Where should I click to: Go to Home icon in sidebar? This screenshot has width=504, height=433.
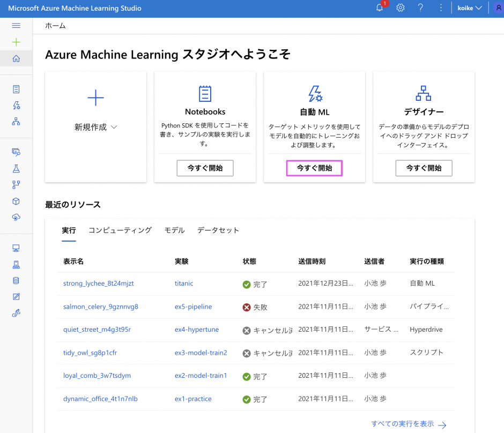[x=16, y=58]
